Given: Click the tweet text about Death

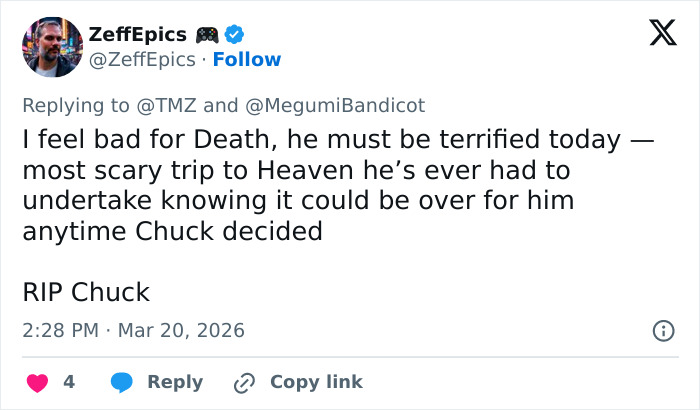Looking at the screenshot, I should [330, 186].
